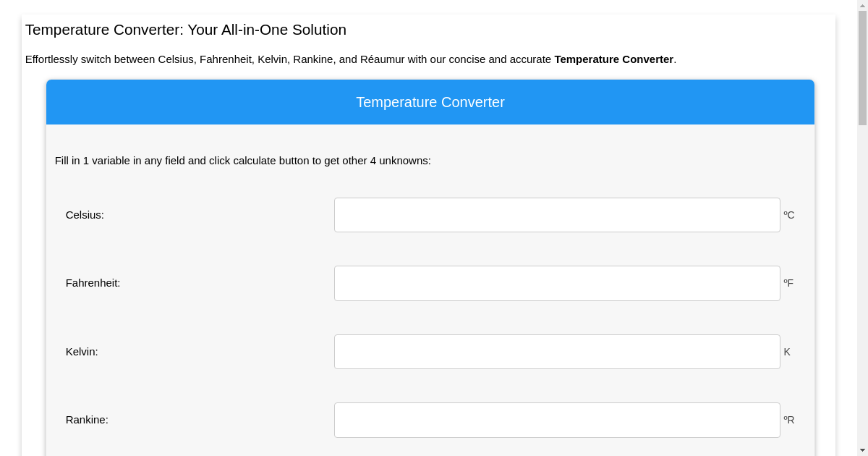
Task: Click the instruction text about filling variables
Action: [x=242, y=161]
